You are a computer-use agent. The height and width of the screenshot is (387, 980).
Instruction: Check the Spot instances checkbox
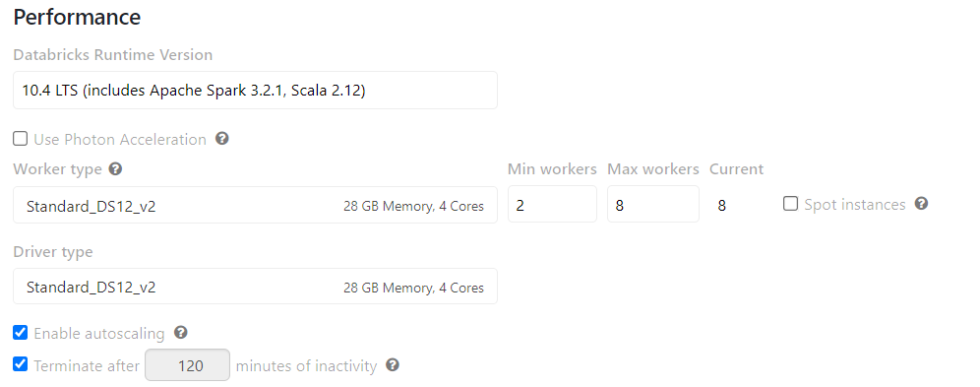point(791,204)
